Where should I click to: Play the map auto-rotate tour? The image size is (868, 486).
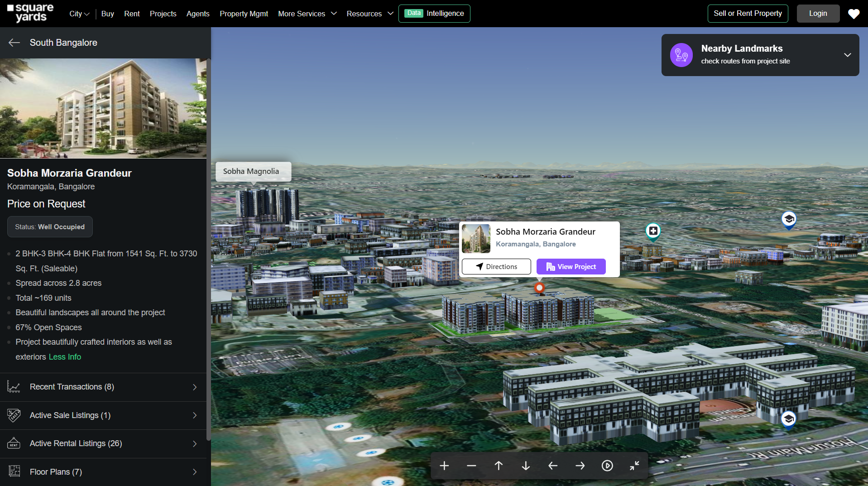tap(607, 466)
